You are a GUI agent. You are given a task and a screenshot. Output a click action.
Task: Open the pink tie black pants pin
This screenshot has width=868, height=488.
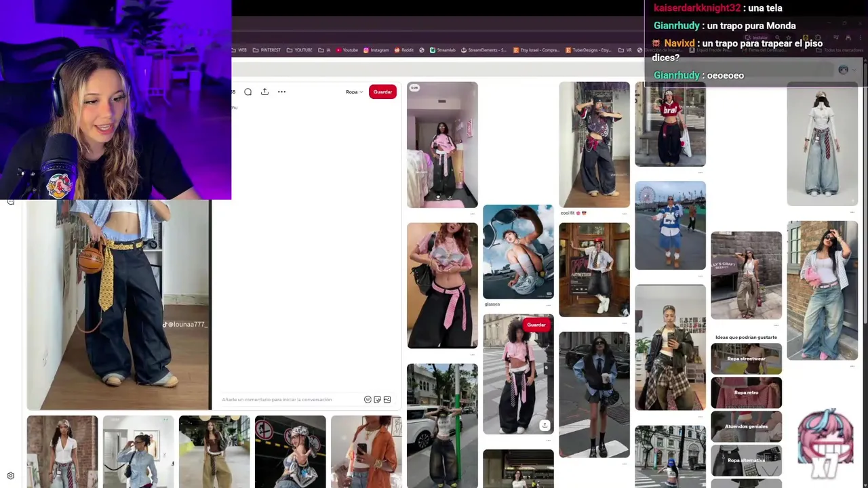coord(442,285)
